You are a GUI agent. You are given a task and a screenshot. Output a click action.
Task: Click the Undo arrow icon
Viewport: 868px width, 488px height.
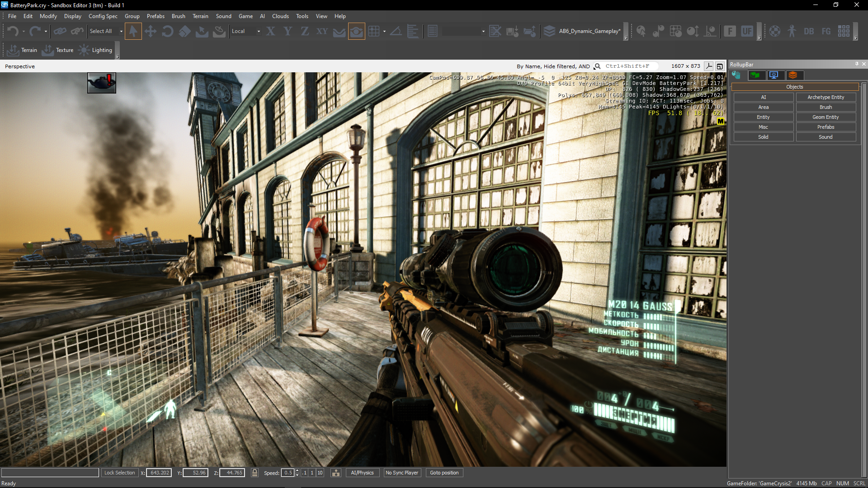13,31
